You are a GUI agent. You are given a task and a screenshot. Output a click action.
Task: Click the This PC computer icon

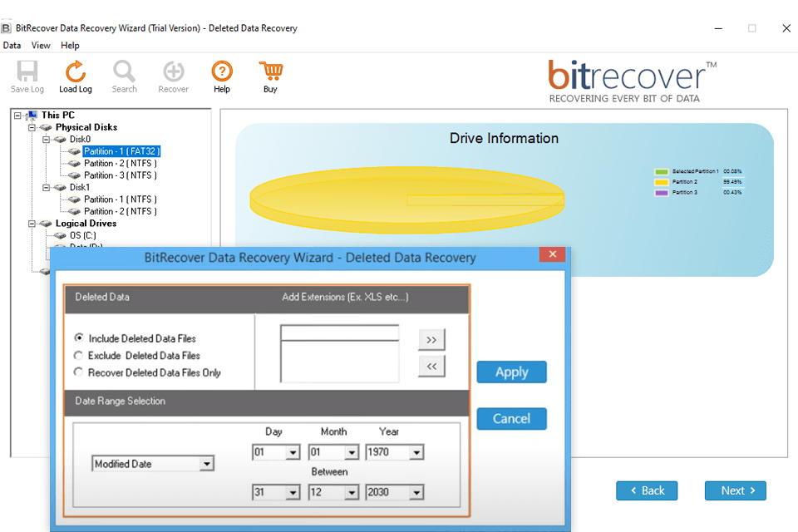click(x=32, y=115)
